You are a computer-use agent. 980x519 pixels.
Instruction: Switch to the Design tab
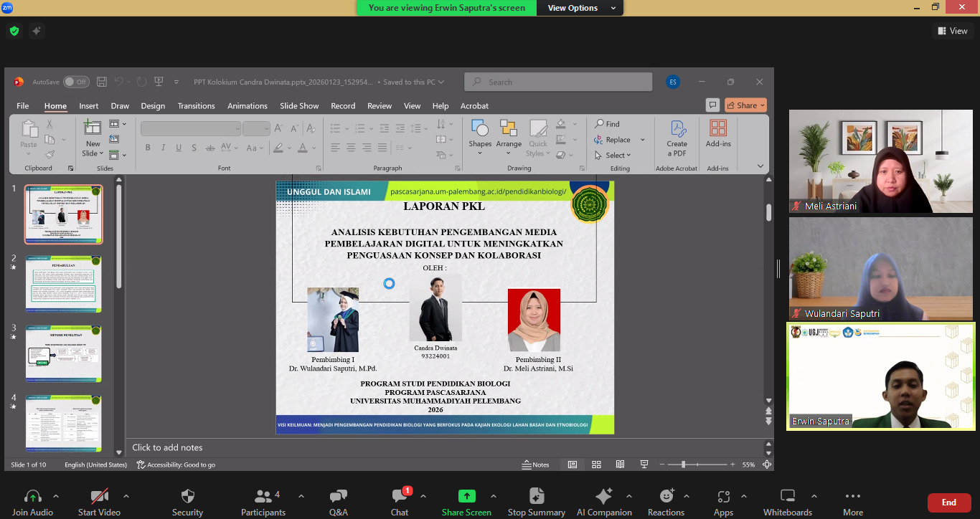click(x=153, y=105)
